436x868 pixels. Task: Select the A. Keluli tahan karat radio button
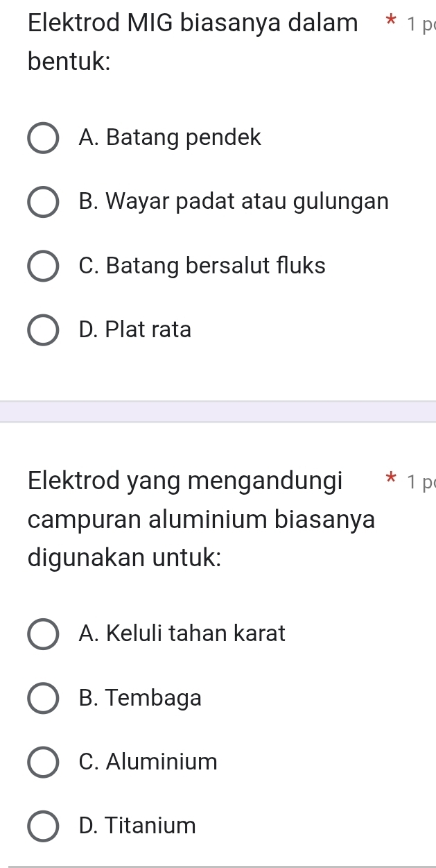pos(42,634)
